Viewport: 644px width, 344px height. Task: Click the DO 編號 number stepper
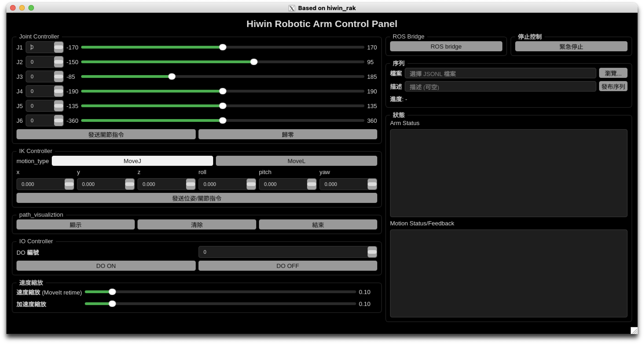pyautogui.click(x=372, y=252)
